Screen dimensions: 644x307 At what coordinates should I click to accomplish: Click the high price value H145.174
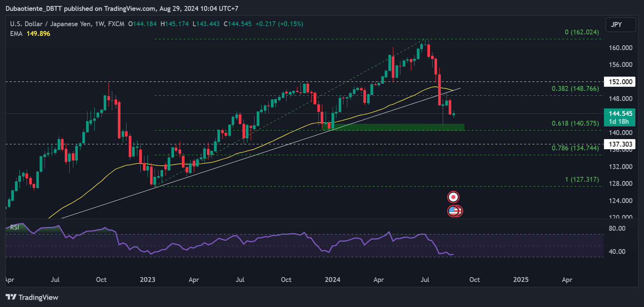pos(174,24)
